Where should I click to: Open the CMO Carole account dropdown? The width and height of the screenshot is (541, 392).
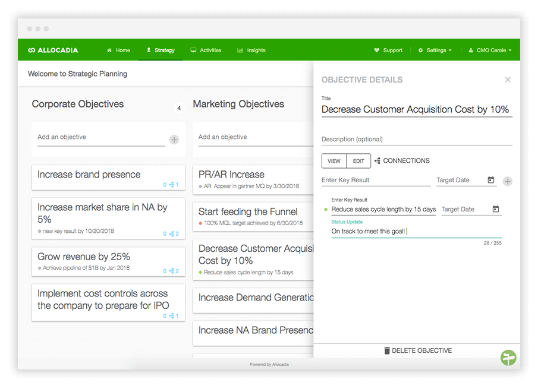[490, 50]
